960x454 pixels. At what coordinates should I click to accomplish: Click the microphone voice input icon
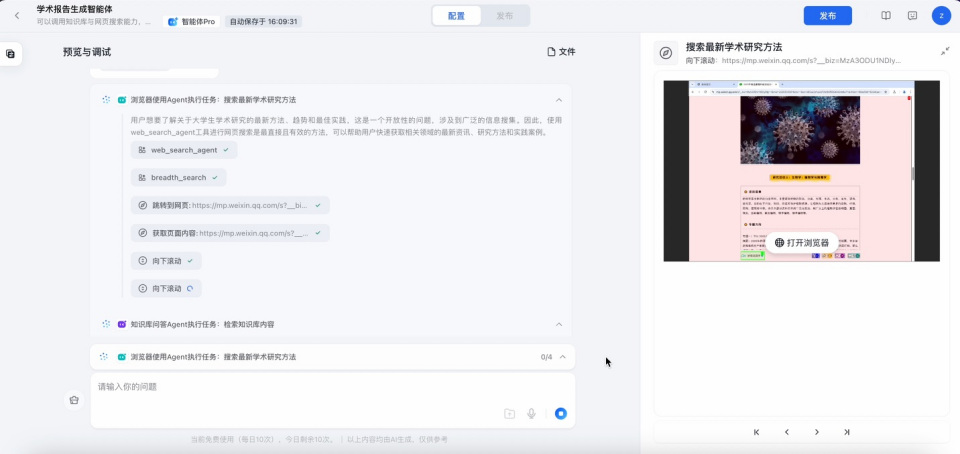pyautogui.click(x=531, y=414)
